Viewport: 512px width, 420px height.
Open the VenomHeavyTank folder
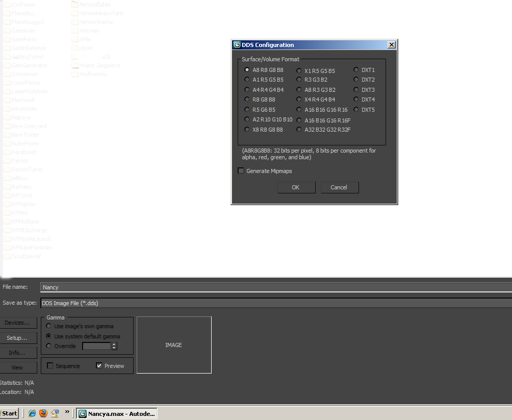(x=97, y=13)
